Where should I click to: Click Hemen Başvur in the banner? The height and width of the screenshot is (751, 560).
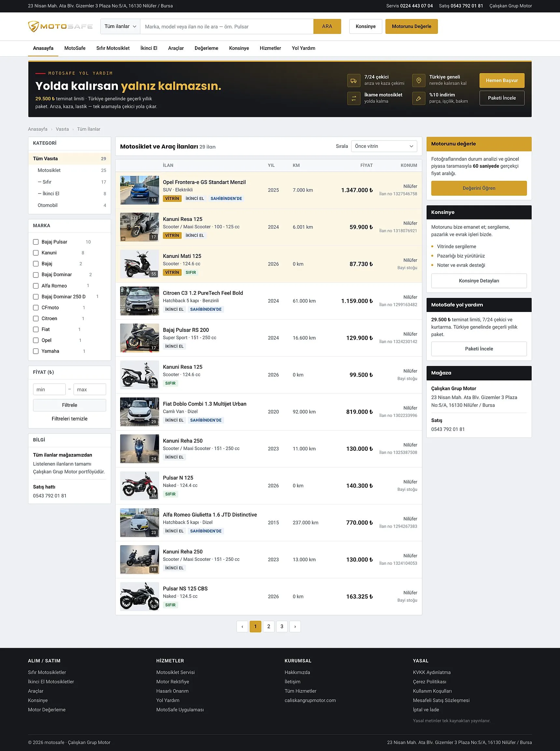point(502,80)
